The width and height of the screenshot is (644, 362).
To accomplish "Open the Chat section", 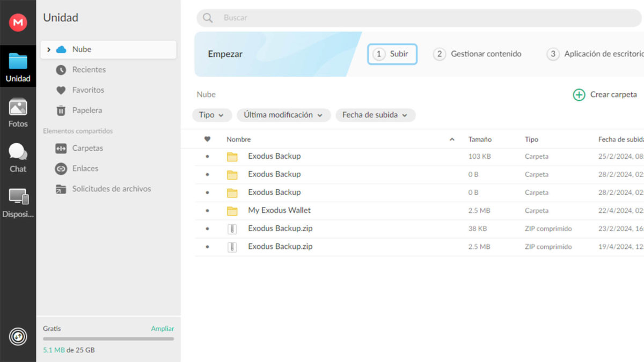I will pos(18,158).
